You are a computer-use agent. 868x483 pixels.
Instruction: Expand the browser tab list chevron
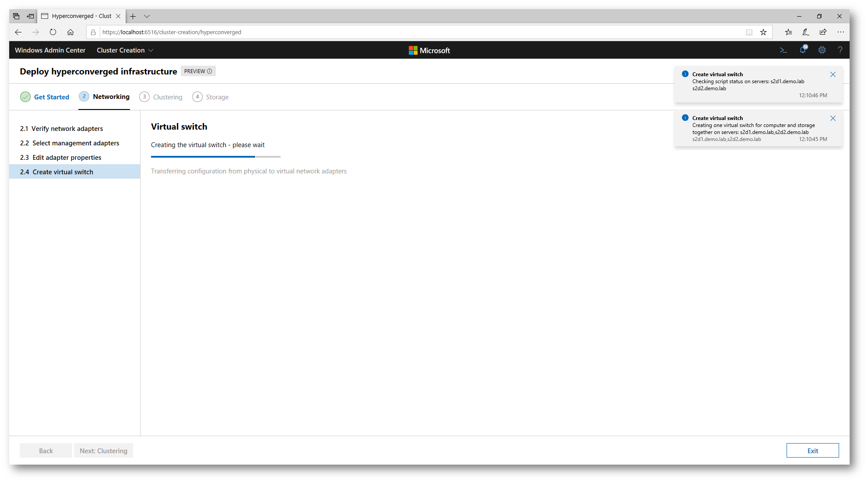(147, 16)
